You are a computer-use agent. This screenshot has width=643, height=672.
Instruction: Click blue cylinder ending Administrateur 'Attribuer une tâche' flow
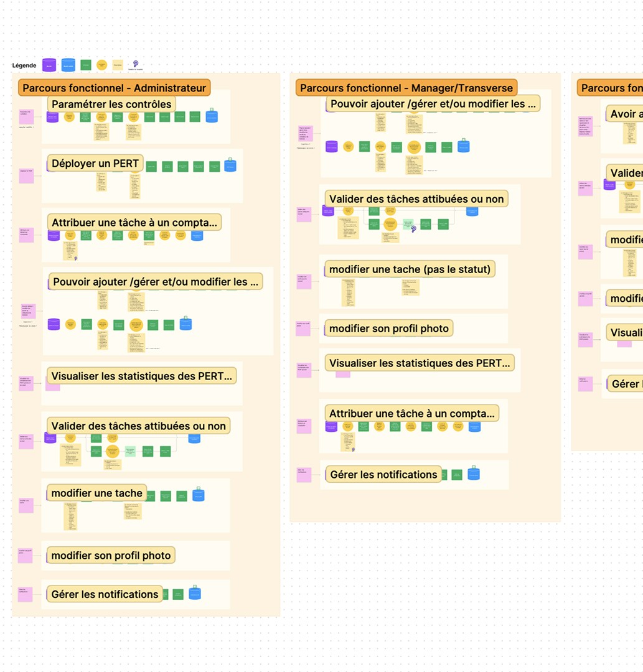(197, 235)
